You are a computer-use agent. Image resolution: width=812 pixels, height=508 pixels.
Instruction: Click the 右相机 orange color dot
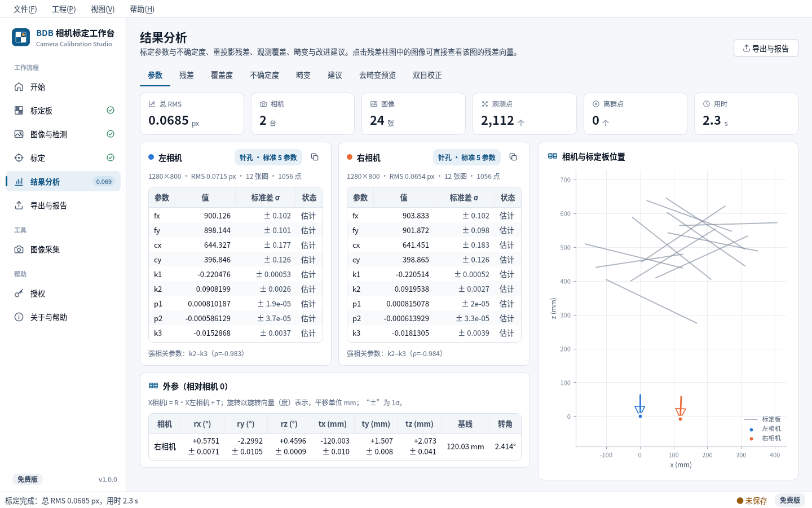point(350,157)
